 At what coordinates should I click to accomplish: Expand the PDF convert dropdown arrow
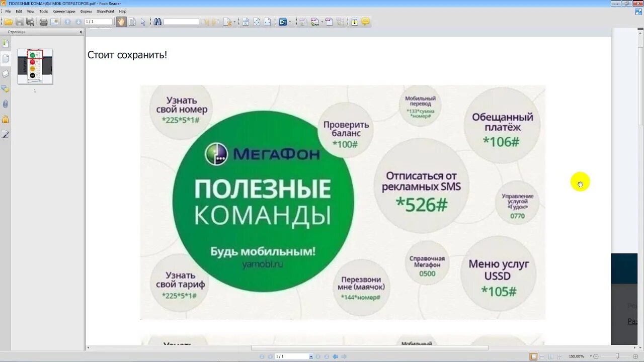[x=321, y=22]
